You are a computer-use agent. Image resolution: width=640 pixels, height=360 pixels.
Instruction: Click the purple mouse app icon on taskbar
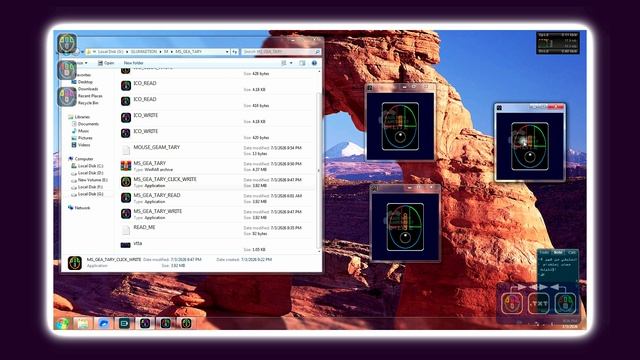coord(145,324)
